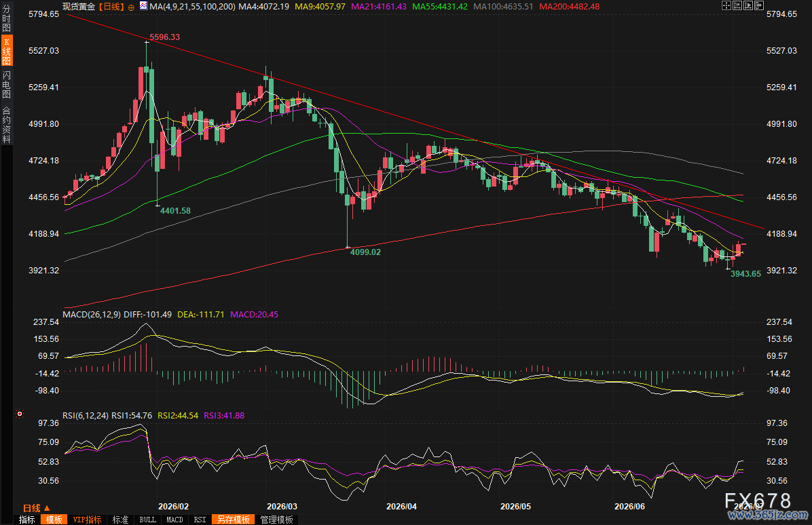Screen dimensions: 812x525
Task: Click the red MA200:4482.48 value
Action: [569, 7]
